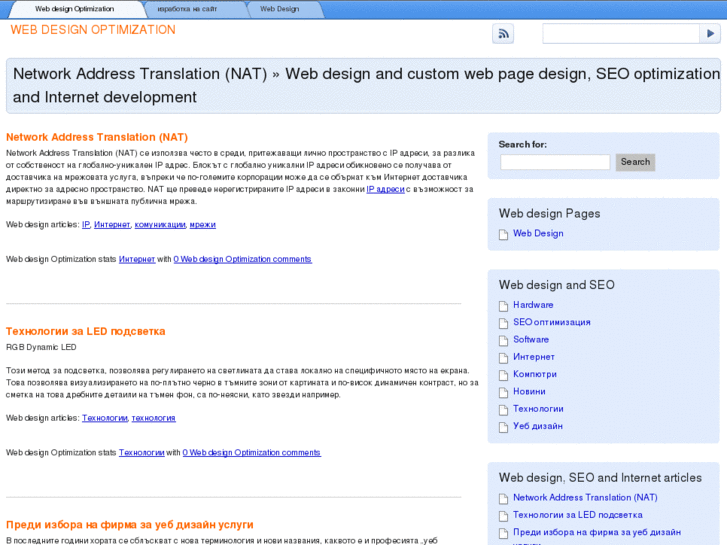Click page icon beside Web Design
Screen dimensions: 727x545
tap(503, 235)
